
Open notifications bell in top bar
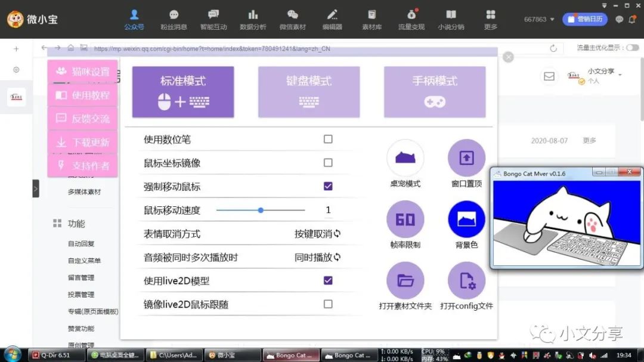[632, 19]
